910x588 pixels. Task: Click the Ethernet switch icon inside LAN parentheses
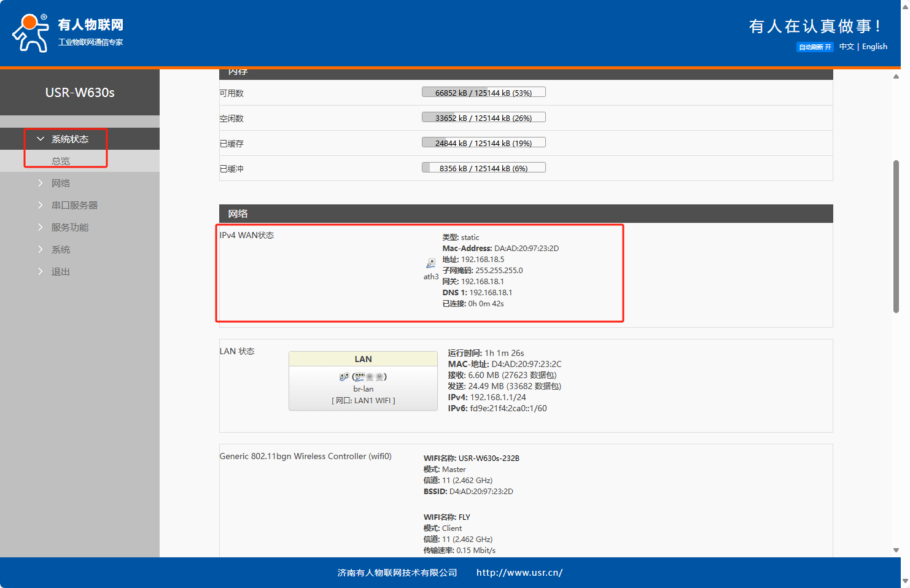360,377
